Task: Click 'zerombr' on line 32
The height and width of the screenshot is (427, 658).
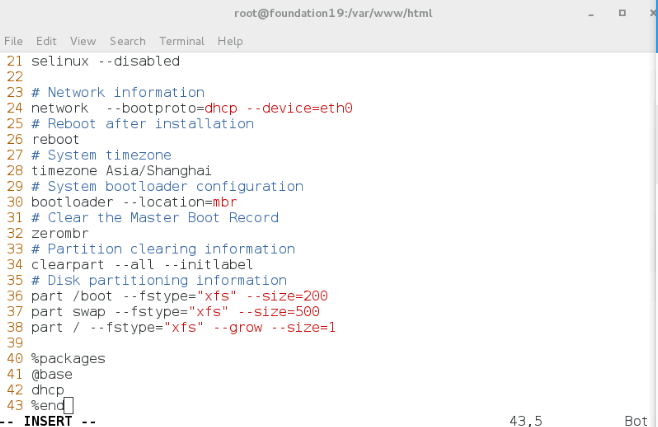Action: [x=60, y=233]
